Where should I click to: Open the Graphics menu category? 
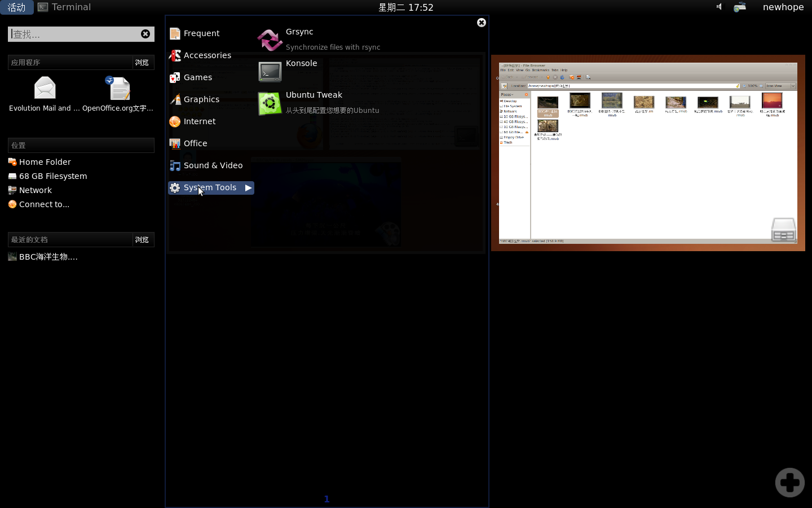(x=201, y=99)
